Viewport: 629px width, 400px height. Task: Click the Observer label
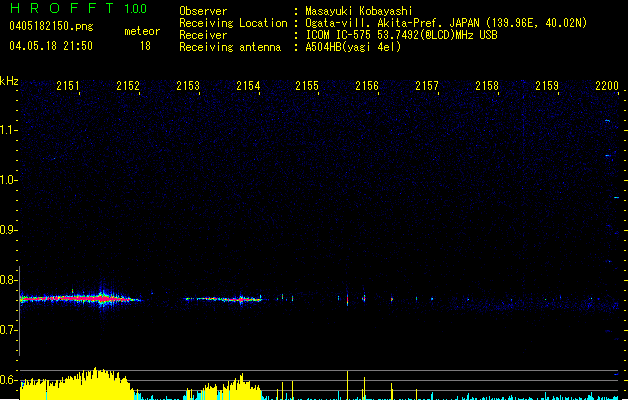(x=203, y=11)
